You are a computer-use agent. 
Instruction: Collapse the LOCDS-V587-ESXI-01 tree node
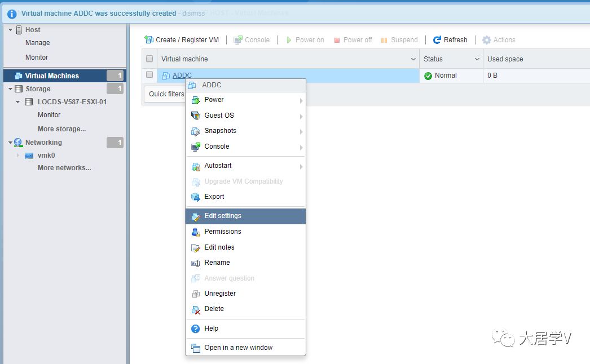pyautogui.click(x=17, y=102)
